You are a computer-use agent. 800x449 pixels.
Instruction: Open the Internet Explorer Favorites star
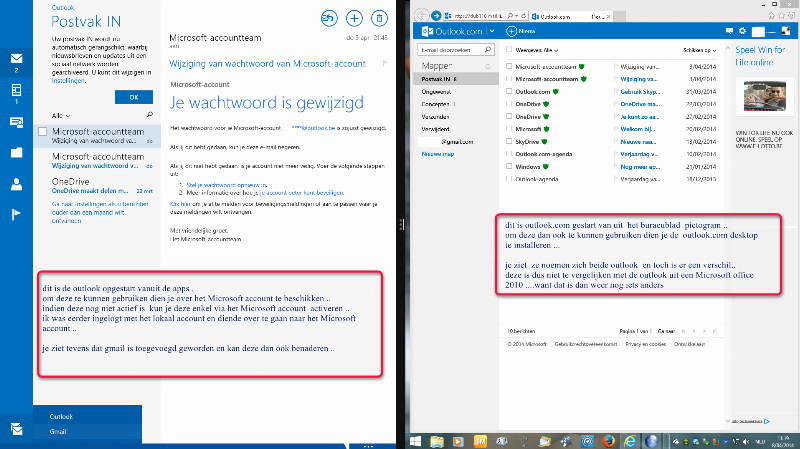[781, 16]
